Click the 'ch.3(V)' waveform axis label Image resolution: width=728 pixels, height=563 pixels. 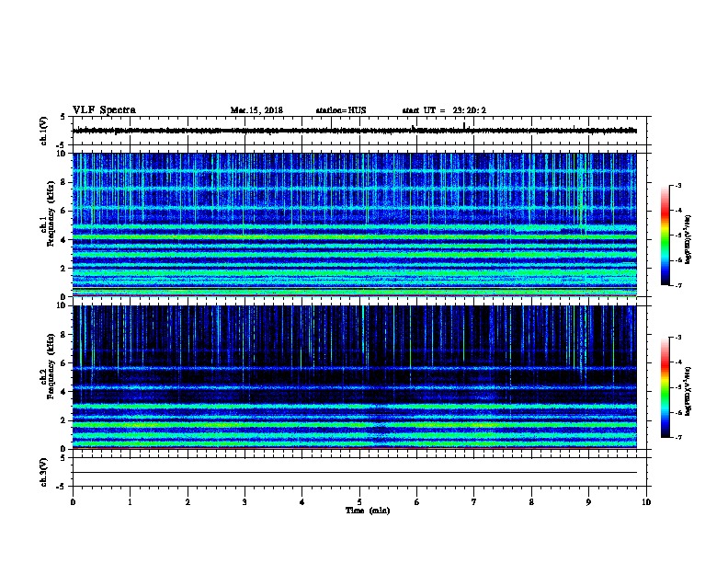point(43,472)
